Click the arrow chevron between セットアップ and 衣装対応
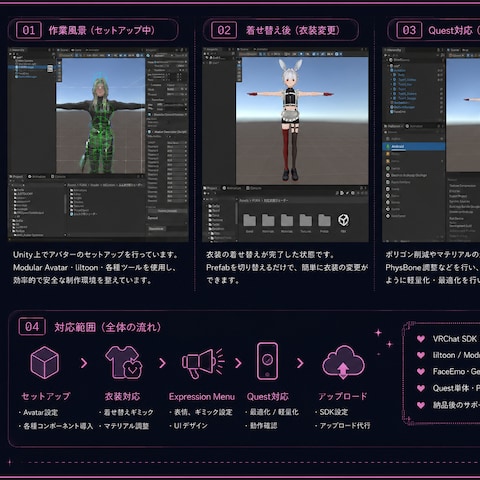 coord(84,363)
